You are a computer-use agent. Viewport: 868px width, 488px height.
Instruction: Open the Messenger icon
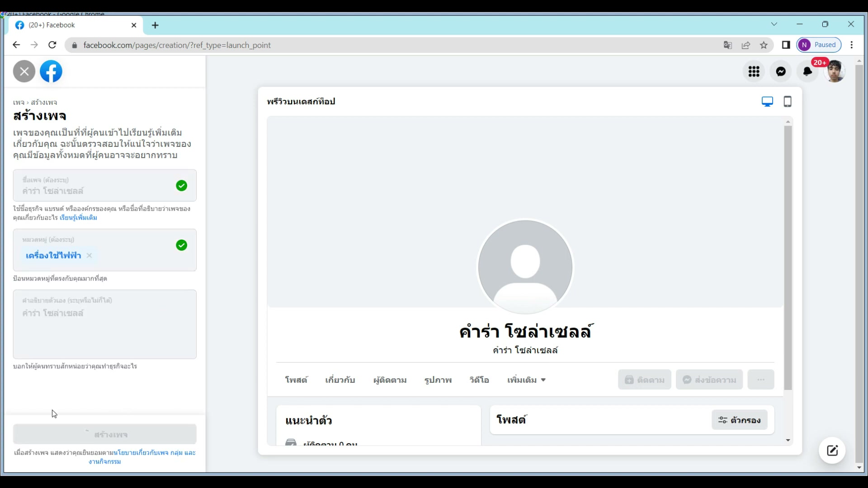click(x=781, y=71)
